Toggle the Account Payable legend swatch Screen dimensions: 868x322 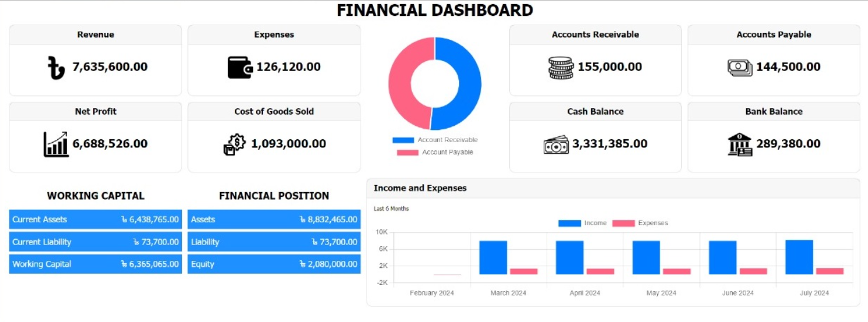click(x=407, y=152)
